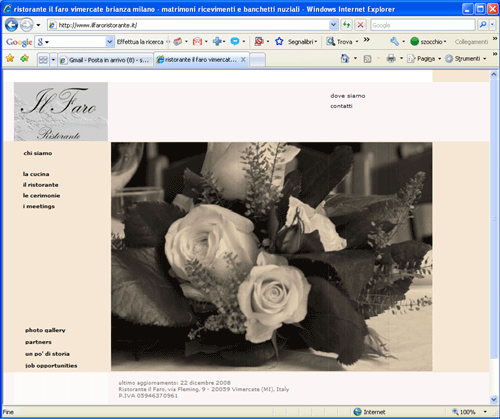The image size is (500, 419).
Task: Click the roses photograph
Action: [x=272, y=257]
